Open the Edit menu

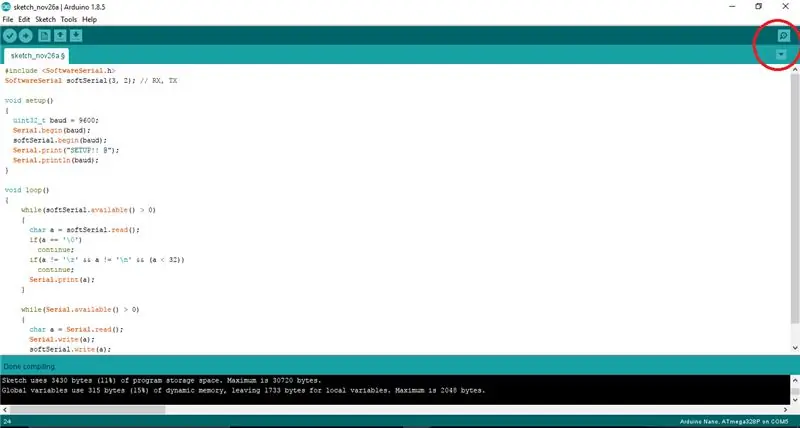tap(24, 19)
